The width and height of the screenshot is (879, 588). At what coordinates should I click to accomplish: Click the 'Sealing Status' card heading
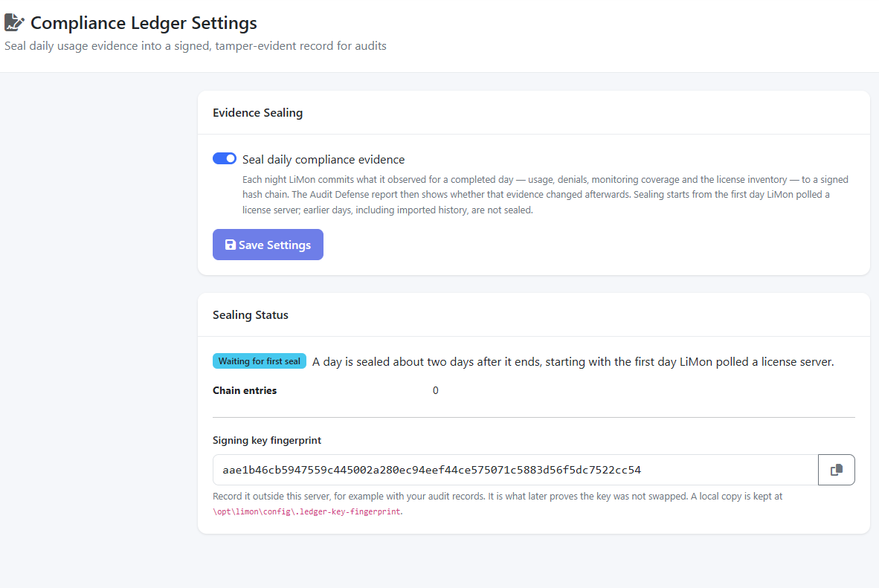[x=250, y=315]
